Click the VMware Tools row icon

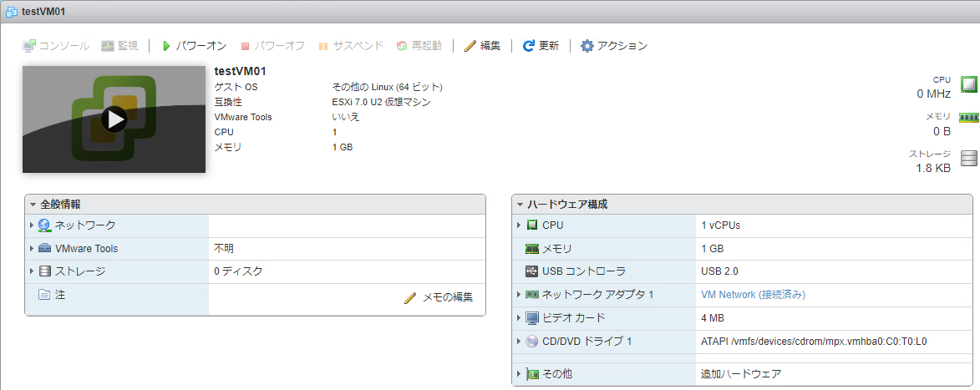click(45, 249)
